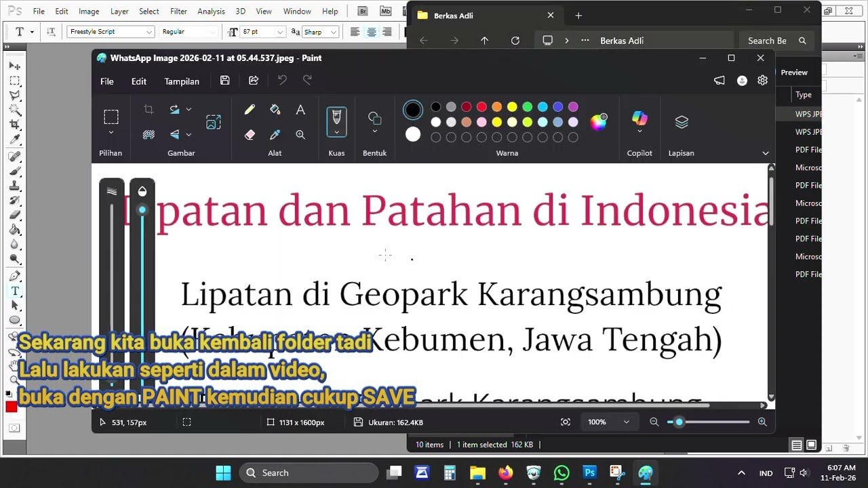Image resolution: width=868 pixels, height=488 pixels.
Task: Toggle thumbnails view in File Explorer status bar
Action: 811,445
